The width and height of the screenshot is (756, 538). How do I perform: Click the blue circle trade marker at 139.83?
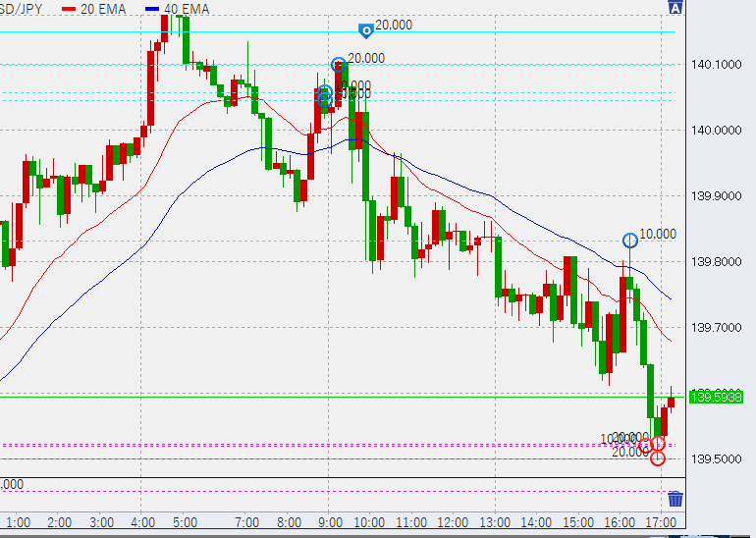tap(630, 240)
